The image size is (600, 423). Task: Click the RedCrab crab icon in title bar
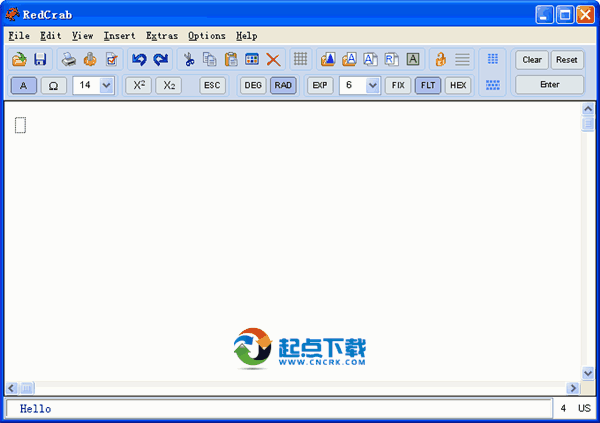pyautogui.click(x=12, y=14)
